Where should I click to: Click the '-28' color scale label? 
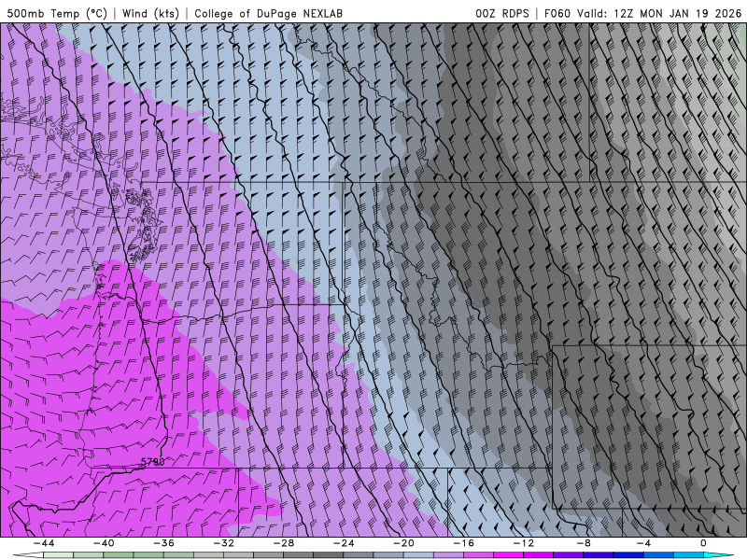pyautogui.click(x=284, y=543)
